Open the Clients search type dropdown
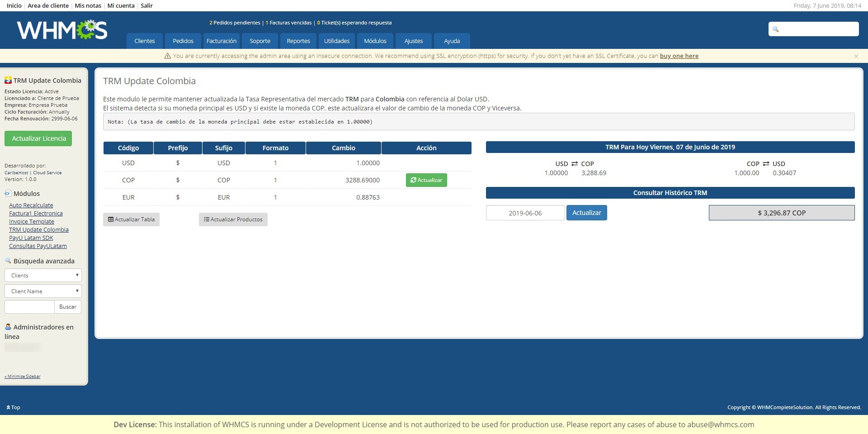 pyautogui.click(x=43, y=275)
